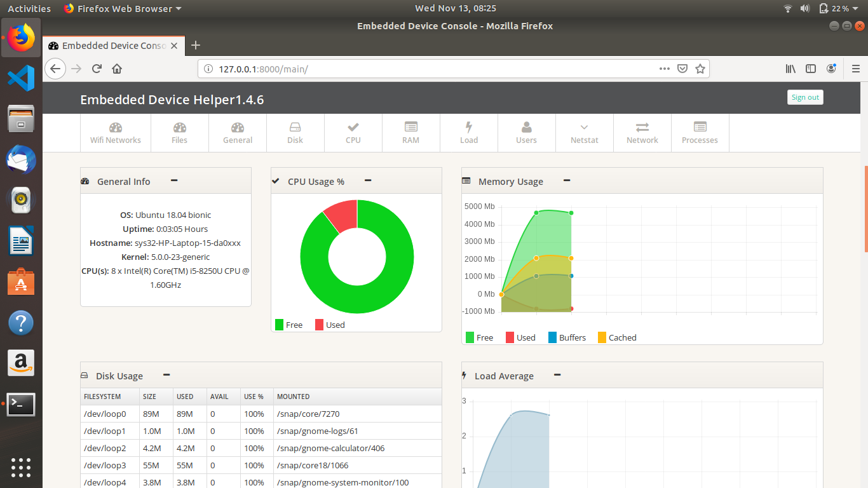This screenshot has height=488, width=868.
Task: Open the General nav item
Action: click(238, 133)
